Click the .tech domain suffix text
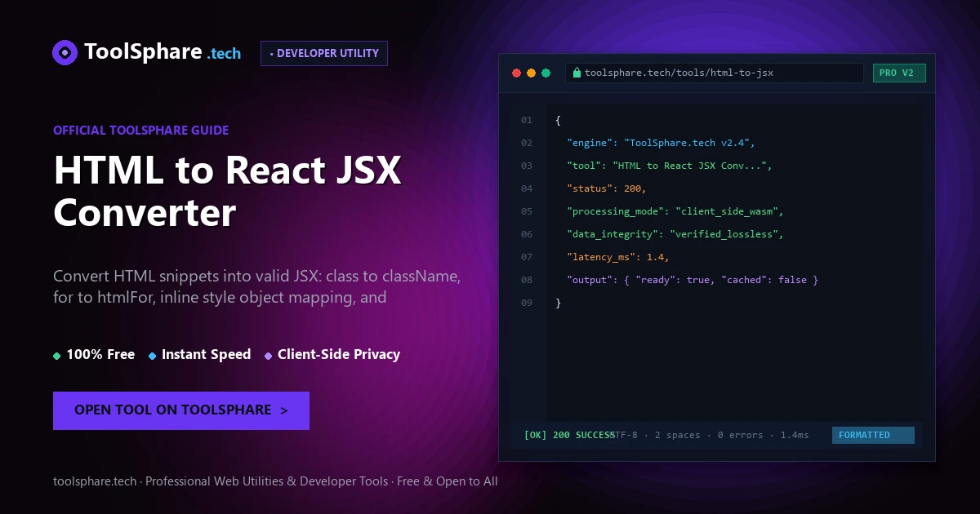Viewport: 980px width, 514px height. coord(224,54)
